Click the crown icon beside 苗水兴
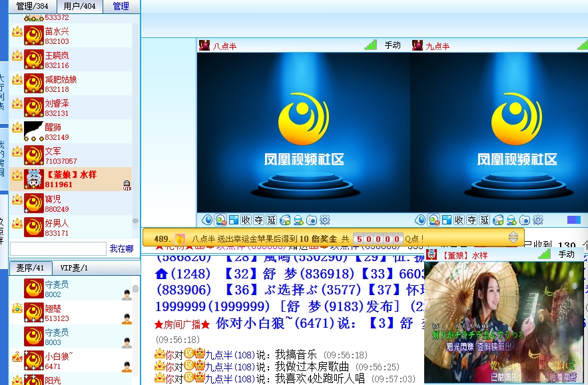This screenshot has width=588, height=385. 17,31
